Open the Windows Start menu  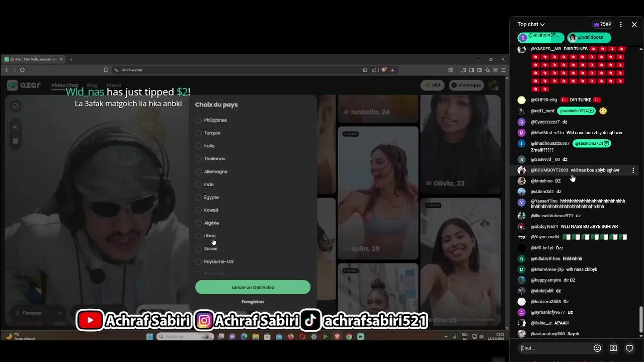(149, 336)
